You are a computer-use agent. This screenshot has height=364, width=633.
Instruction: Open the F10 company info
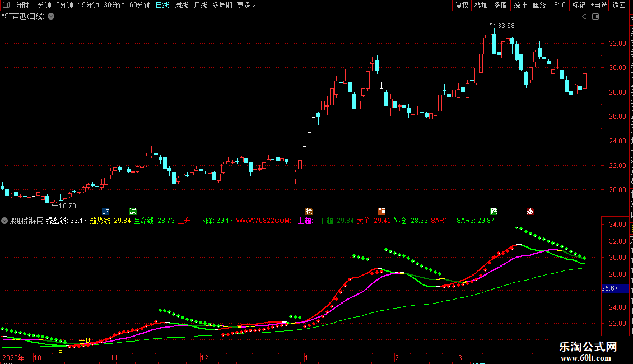click(560, 5)
